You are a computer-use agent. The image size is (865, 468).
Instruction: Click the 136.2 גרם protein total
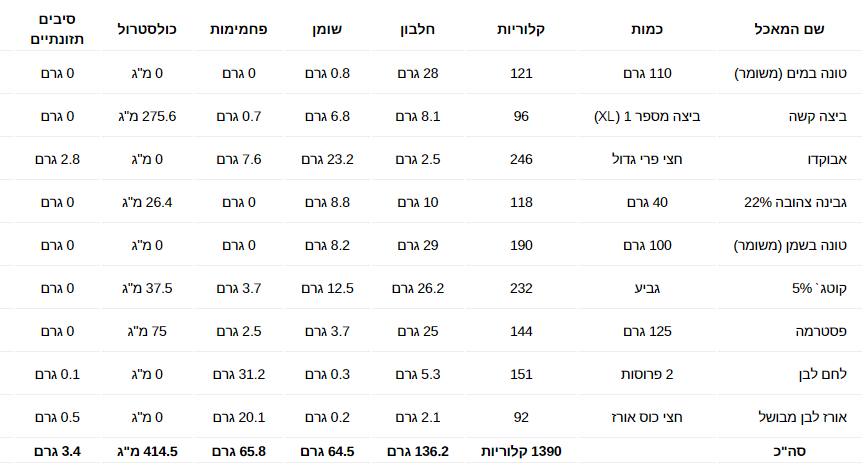click(x=418, y=451)
